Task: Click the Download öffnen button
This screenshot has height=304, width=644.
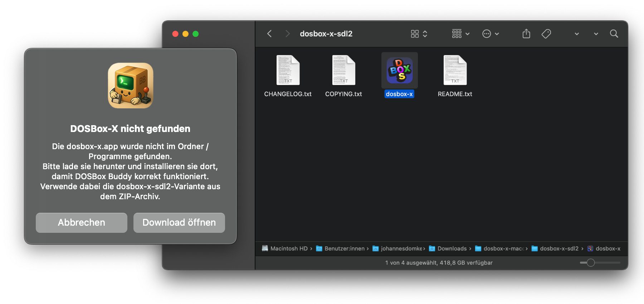Action: coord(179,222)
